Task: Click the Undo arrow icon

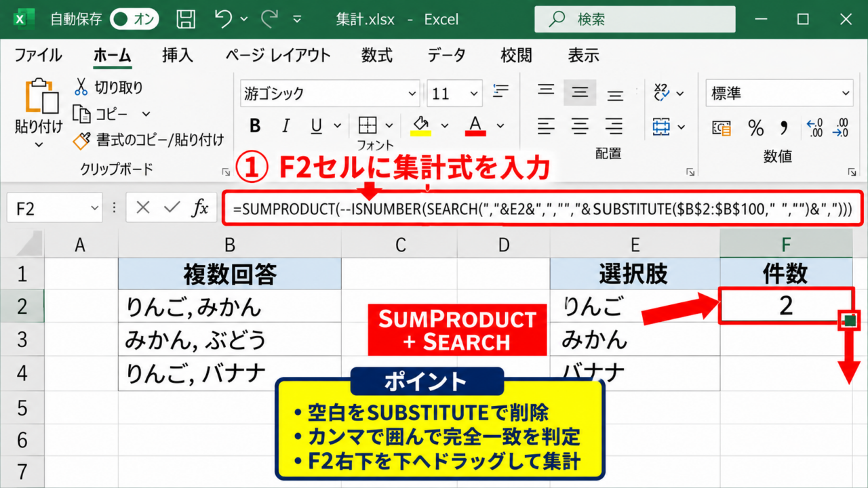Action: tap(223, 19)
